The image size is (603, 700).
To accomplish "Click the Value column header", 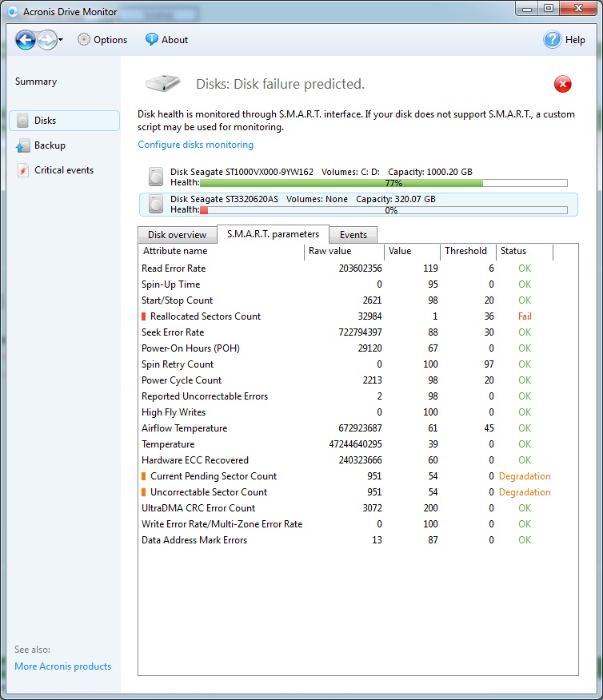I will click(x=413, y=251).
